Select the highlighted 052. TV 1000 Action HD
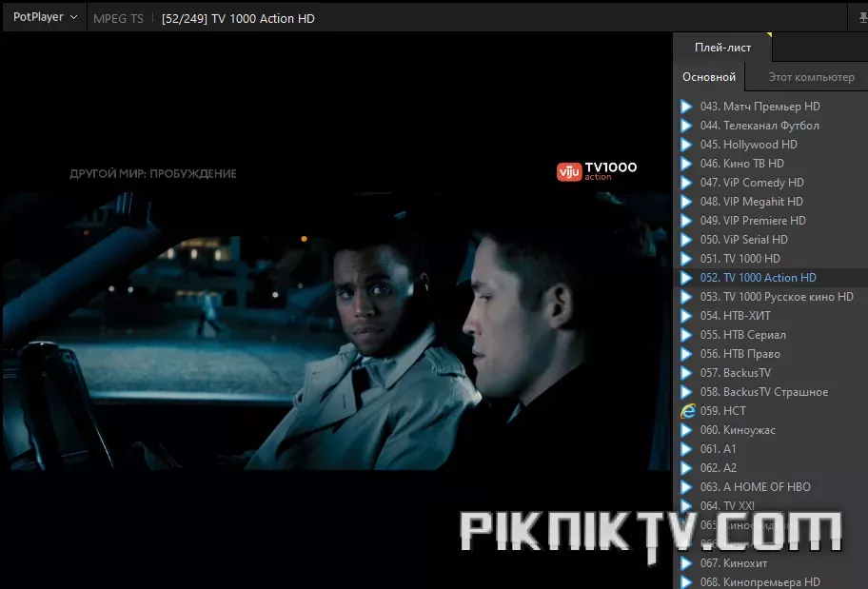 point(771,278)
